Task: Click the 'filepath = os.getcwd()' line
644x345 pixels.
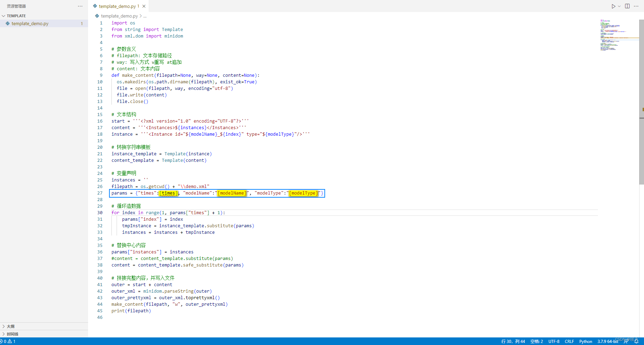Action: [160, 186]
